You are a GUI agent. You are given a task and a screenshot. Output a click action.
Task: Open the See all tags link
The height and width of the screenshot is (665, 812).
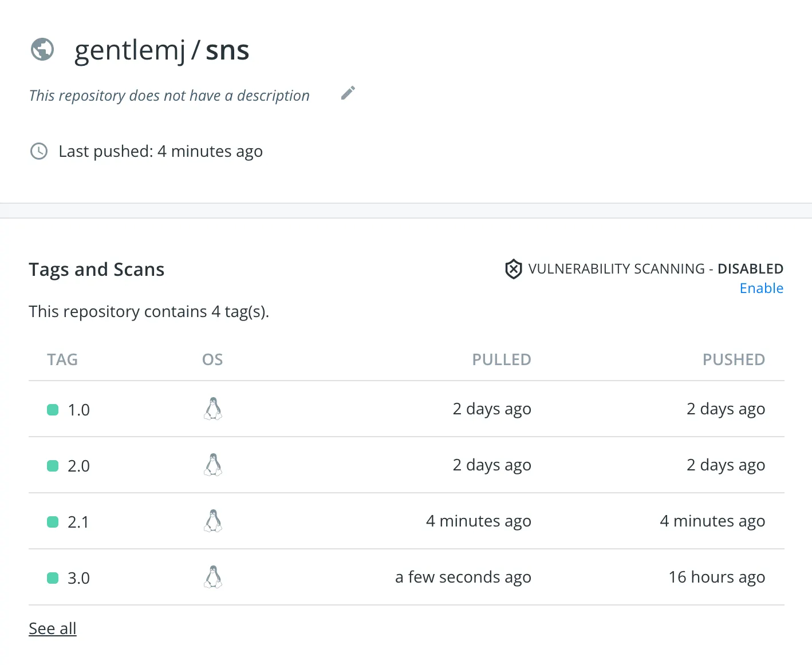click(x=53, y=628)
